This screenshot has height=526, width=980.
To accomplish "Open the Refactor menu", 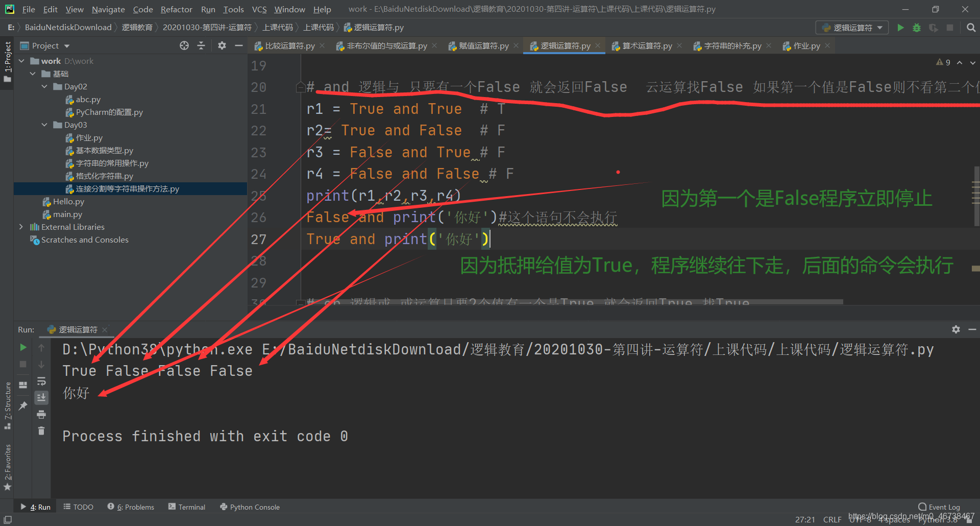I will [x=176, y=9].
